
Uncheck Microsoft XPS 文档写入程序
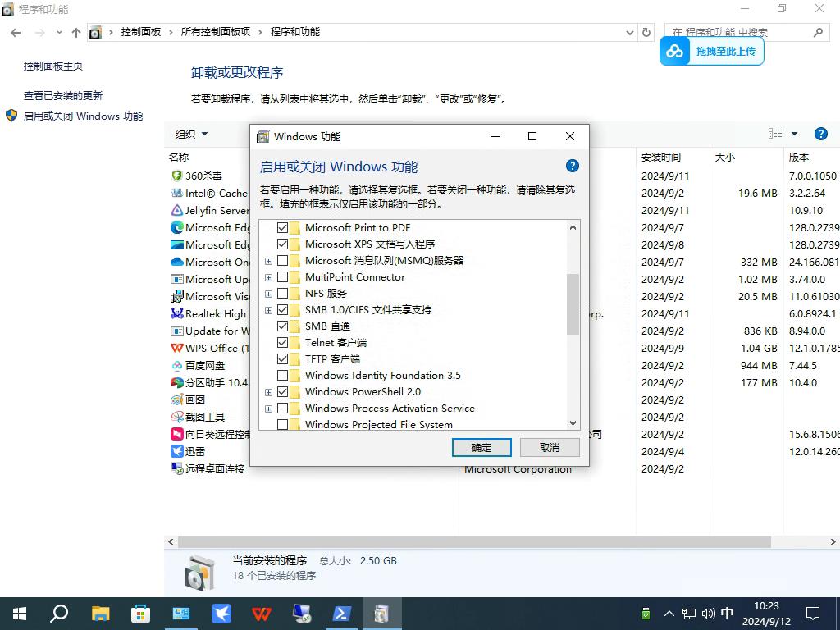click(x=282, y=244)
